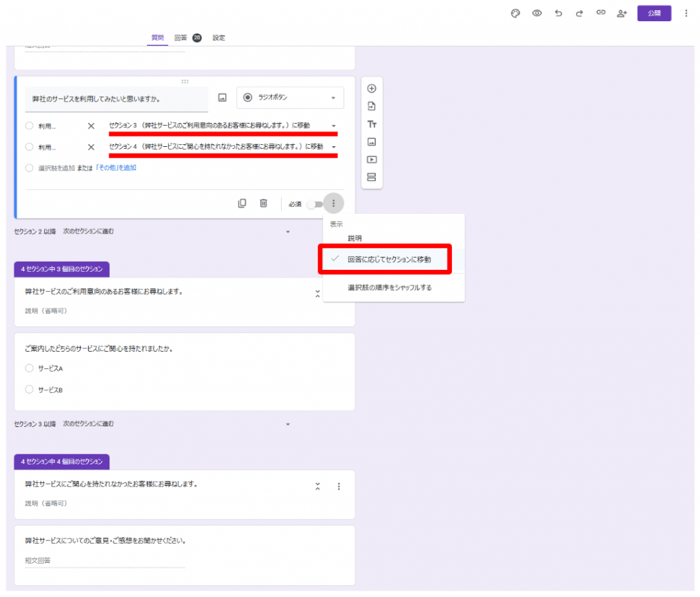Image resolution: width=700 pixels, height=597 pixels.
Task: Open the ラジオボタン question type dropdown
Action: click(290, 98)
